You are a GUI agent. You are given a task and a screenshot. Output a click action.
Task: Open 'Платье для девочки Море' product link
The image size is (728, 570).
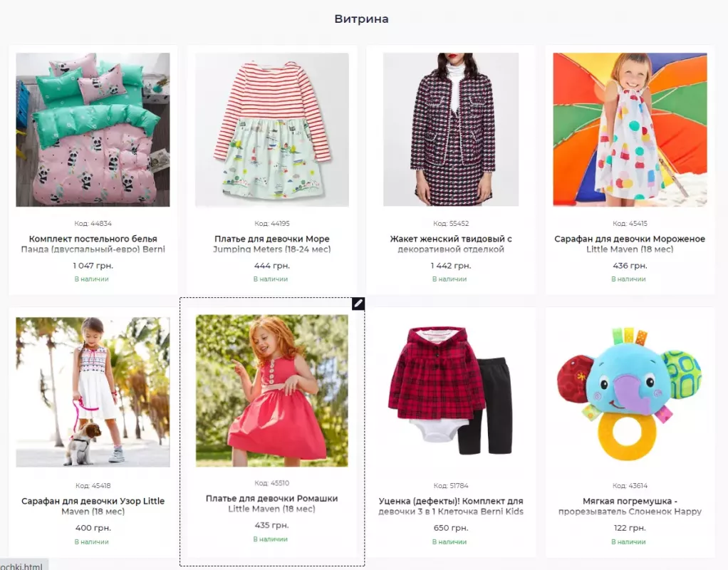coord(272,244)
